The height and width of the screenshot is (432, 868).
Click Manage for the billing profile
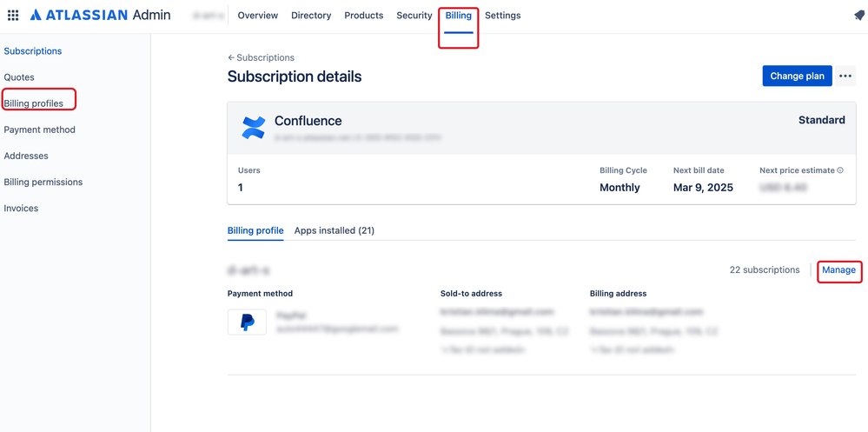(x=838, y=270)
